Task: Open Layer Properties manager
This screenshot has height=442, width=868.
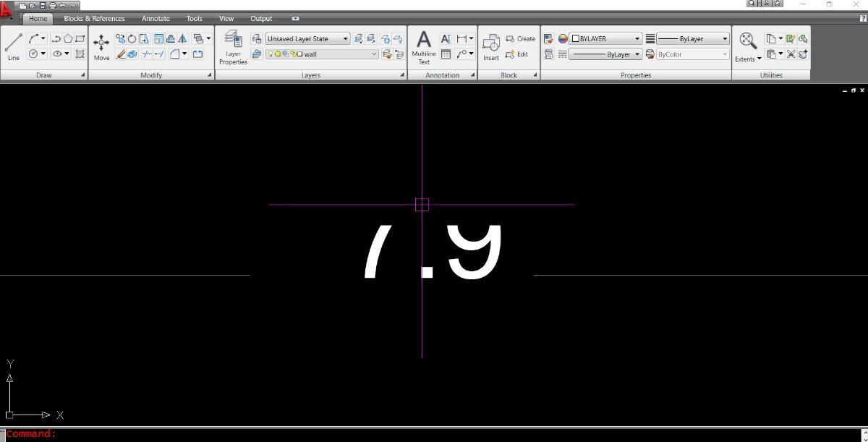Action: (x=233, y=47)
